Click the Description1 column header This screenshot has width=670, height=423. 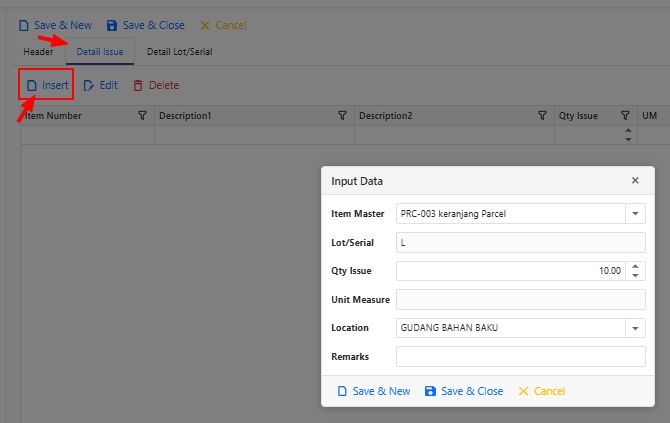tap(254, 115)
